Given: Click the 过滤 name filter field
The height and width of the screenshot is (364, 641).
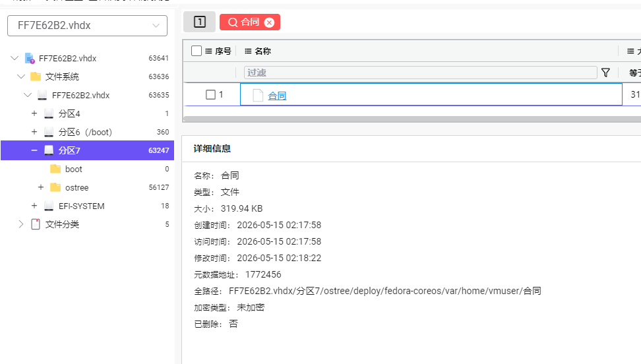Looking at the screenshot, I should (420, 73).
